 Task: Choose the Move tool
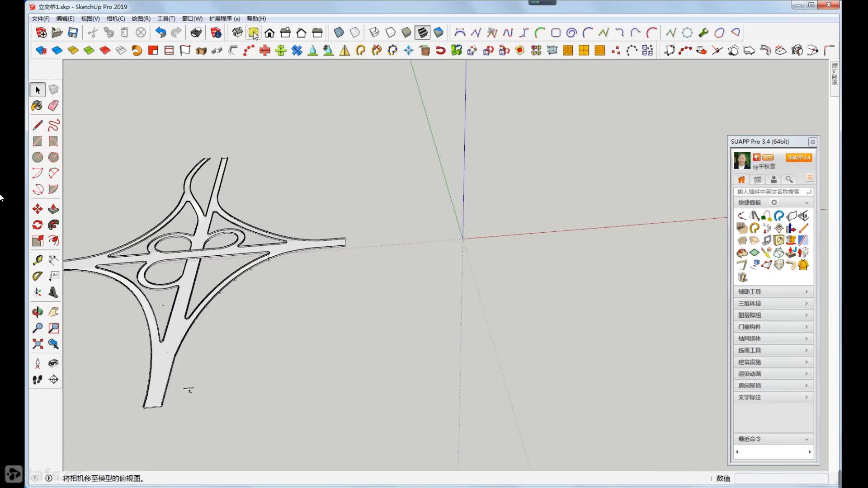(x=38, y=209)
